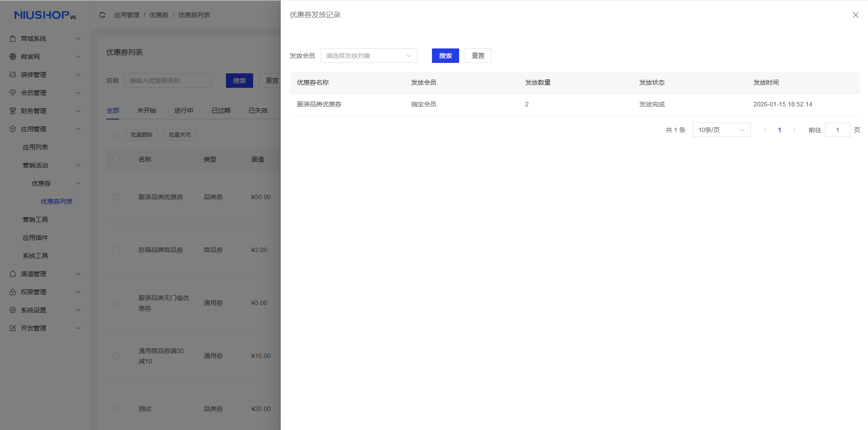This screenshot has height=430, width=868.
Task: Click the lock icon for 权限管理
Action: pyautogui.click(x=13, y=292)
